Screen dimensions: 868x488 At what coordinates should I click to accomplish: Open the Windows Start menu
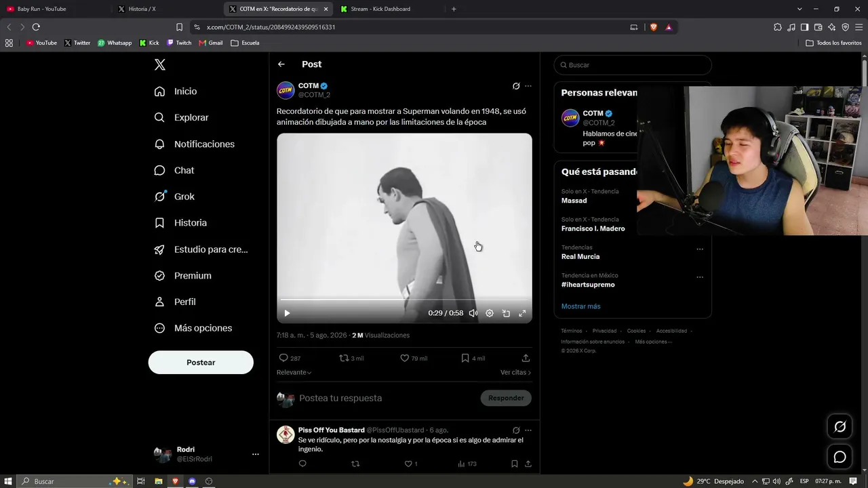(8, 481)
